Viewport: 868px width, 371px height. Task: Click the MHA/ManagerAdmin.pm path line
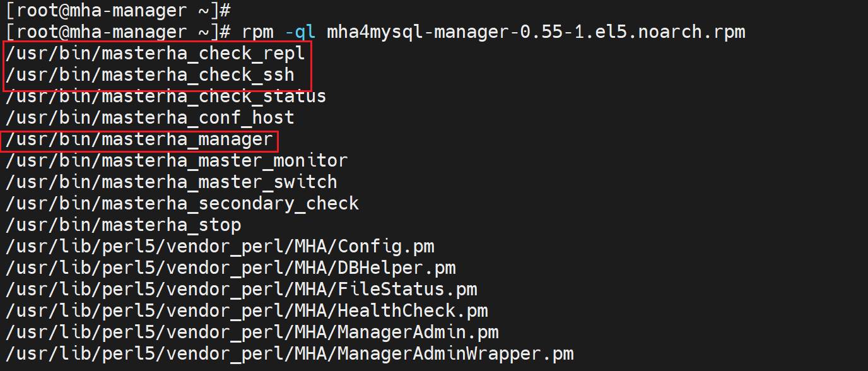(252, 332)
